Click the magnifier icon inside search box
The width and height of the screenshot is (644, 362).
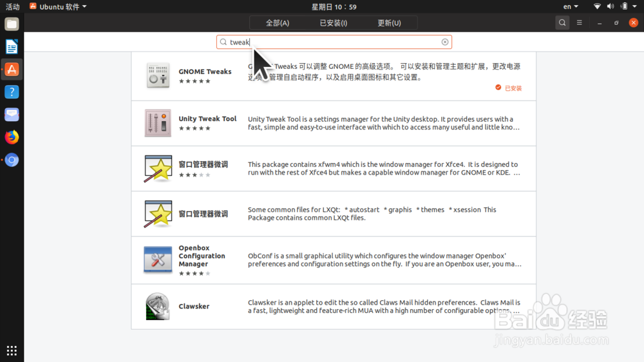tap(223, 42)
